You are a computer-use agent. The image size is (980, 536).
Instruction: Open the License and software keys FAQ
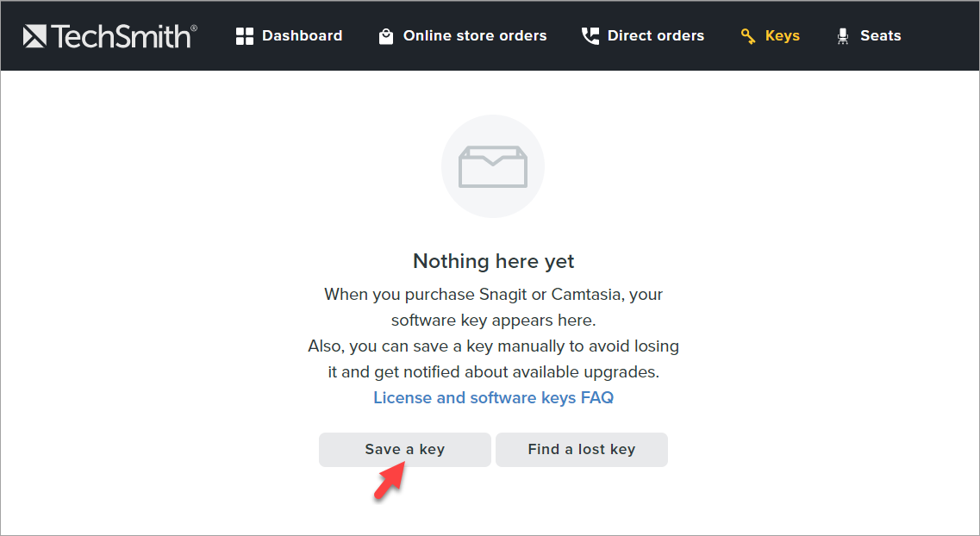pos(493,397)
